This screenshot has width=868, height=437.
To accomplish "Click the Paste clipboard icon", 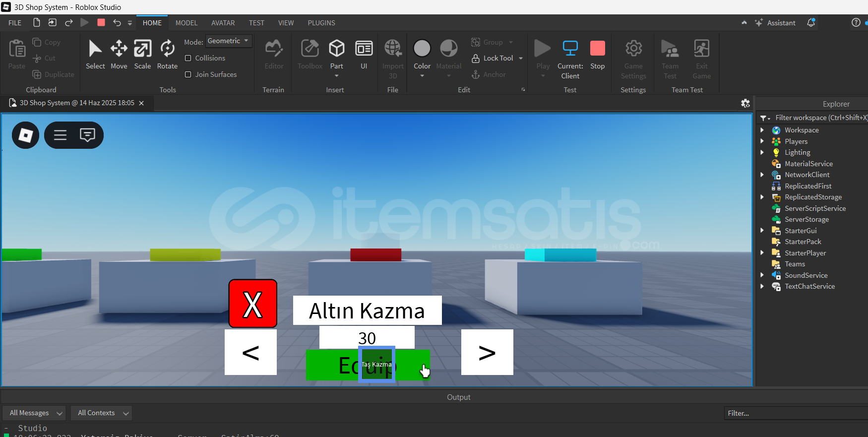I will click(x=17, y=49).
